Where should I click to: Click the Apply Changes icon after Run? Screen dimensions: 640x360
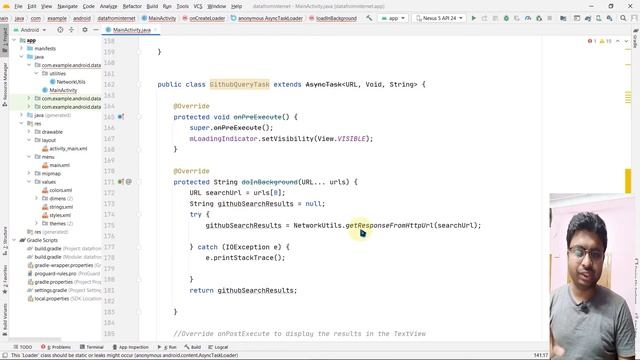click(484, 18)
